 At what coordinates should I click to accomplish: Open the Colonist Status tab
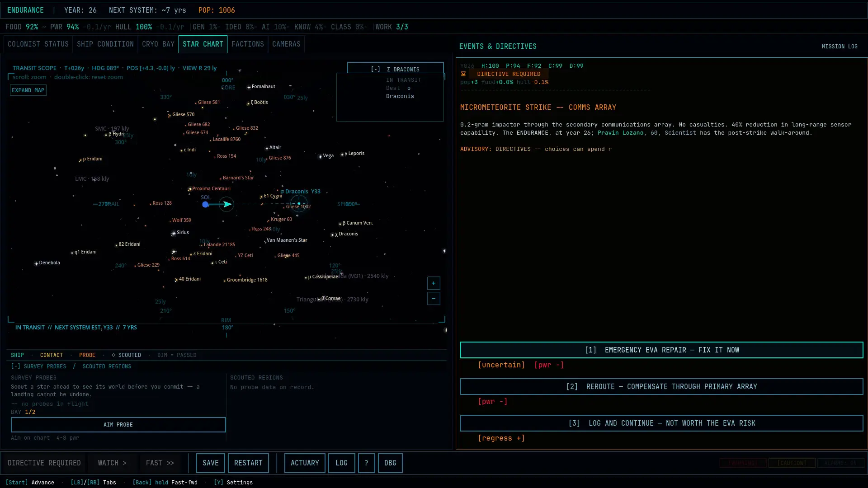click(x=38, y=44)
